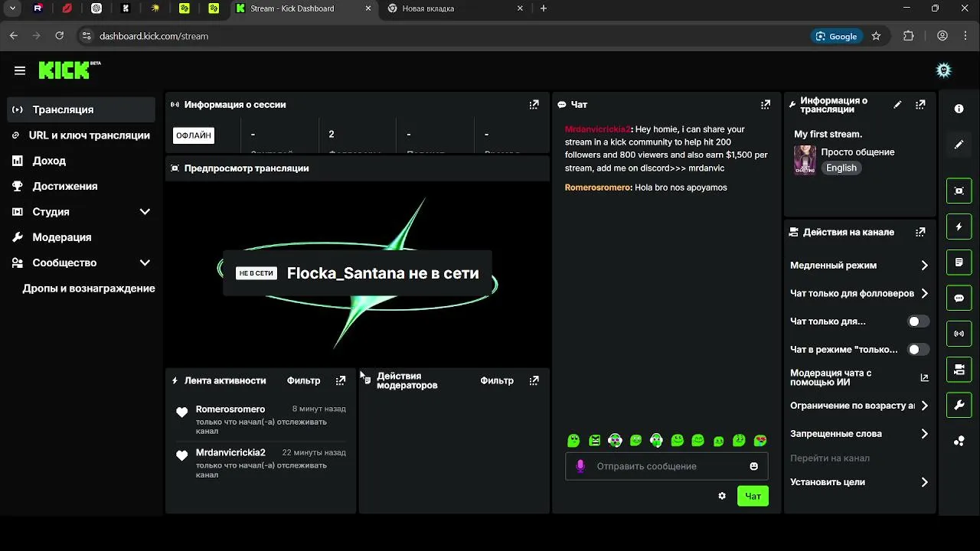Open the emoji picker in message field
Screen dimensions: 980x551
click(754, 466)
